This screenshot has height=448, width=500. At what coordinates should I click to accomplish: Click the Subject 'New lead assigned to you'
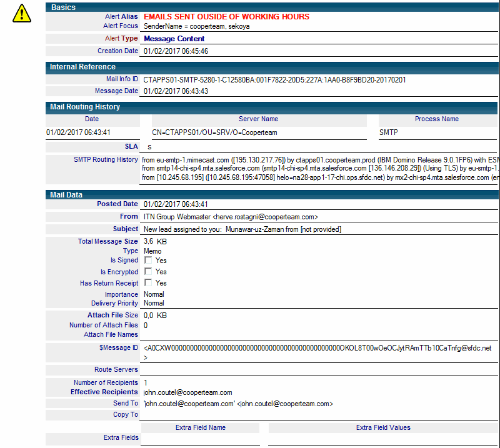tap(242, 229)
